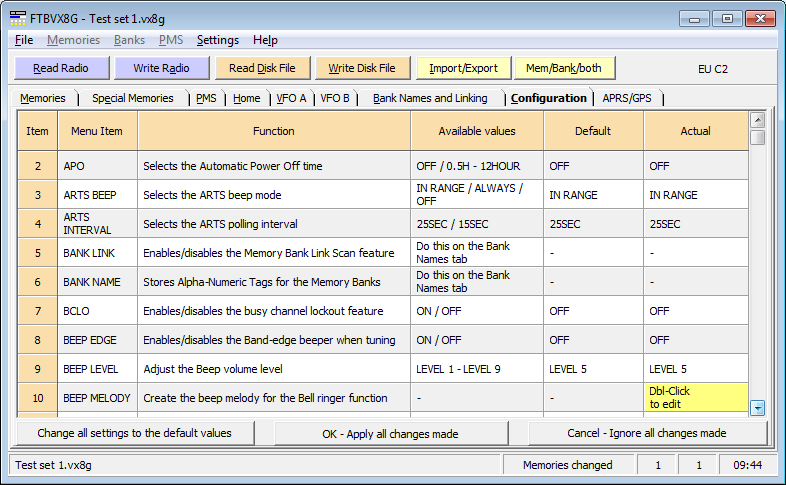Click the Default LEVEL 5 cell
This screenshot has height=485, width=786.
pos(593,369)
